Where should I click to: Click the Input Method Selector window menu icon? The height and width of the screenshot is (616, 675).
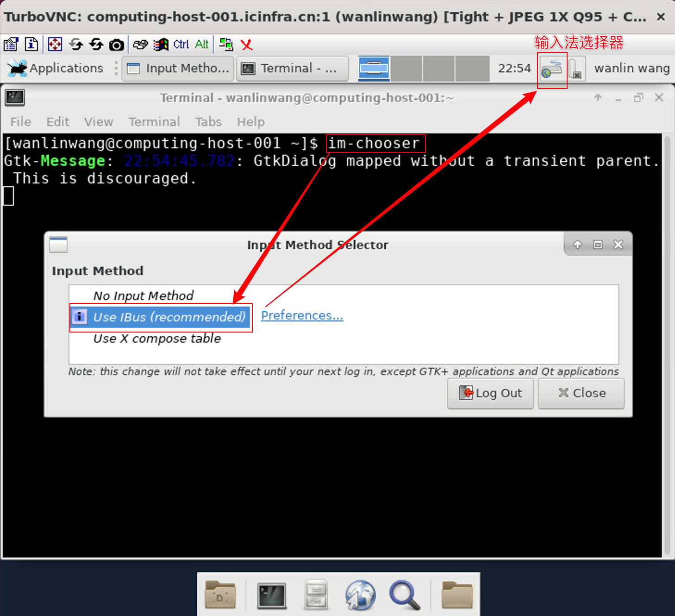58,245
